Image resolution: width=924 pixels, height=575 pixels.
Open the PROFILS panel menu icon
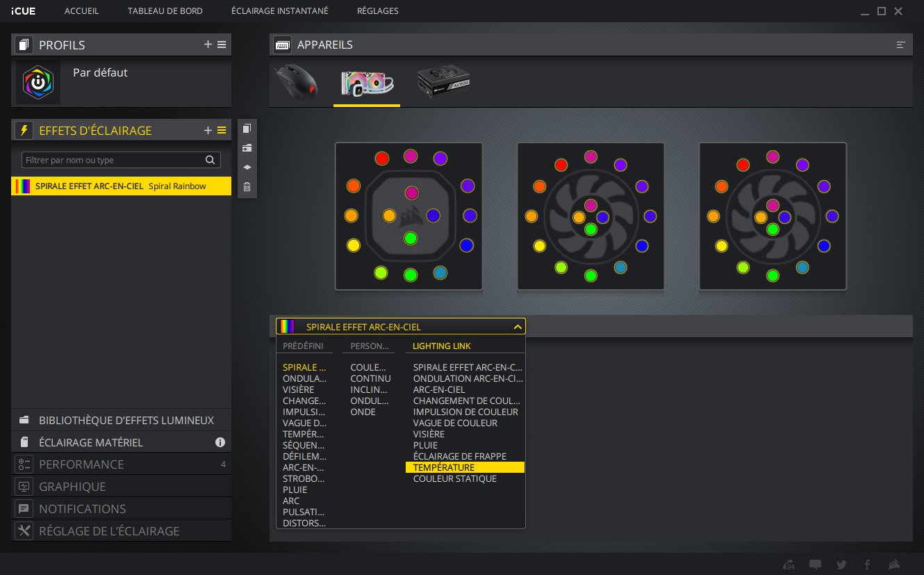click(222, 44)
